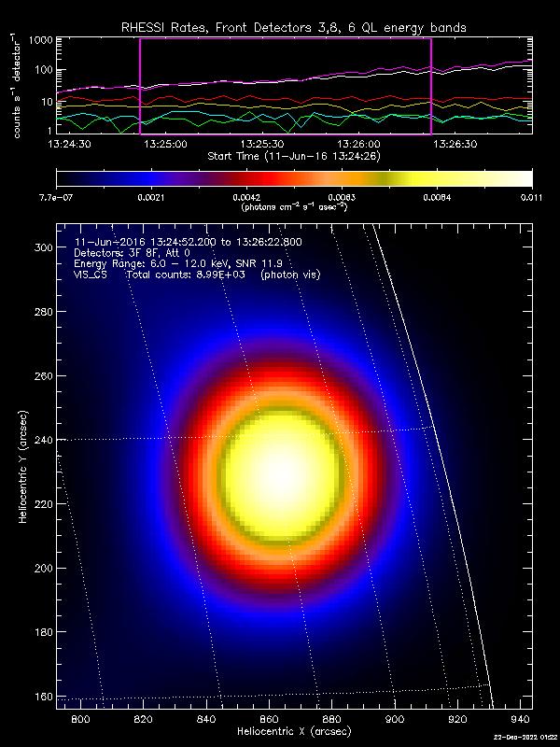Select the "13:26:00" time tick label
The image size is (560, 747).
[358, 144]
